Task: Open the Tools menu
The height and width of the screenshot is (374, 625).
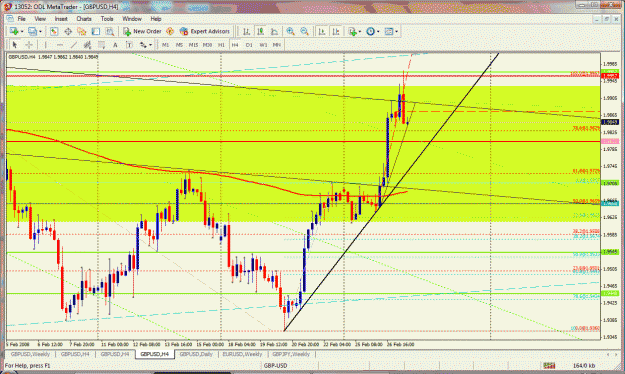Action: [x=107, y=19]
